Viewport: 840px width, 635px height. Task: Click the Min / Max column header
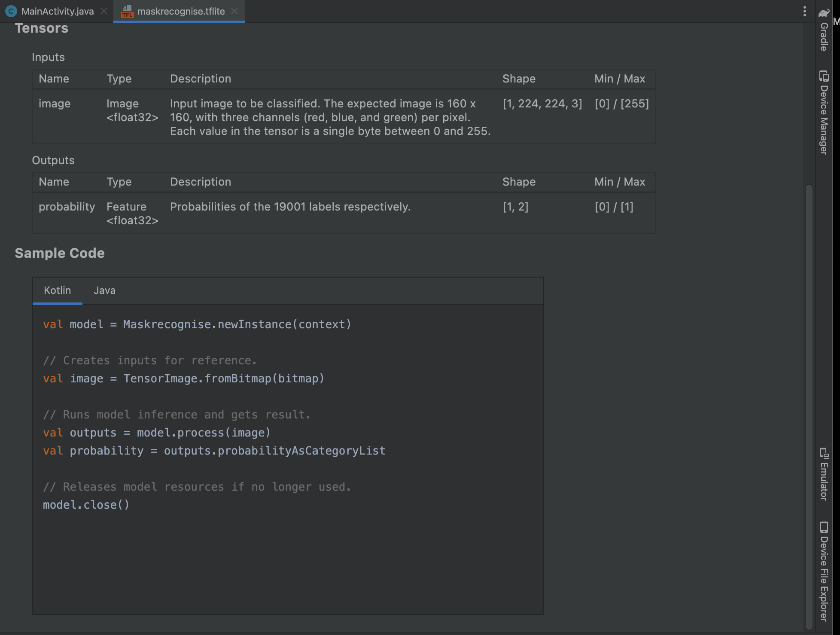pos(620,79)
